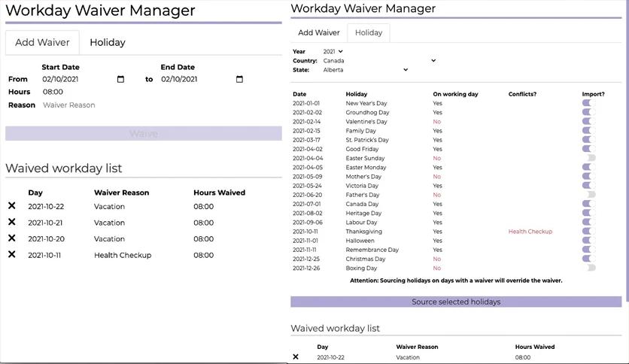
Task: Delete the 2021-10-22 waiver in right panel list
Action: [296, 356]
